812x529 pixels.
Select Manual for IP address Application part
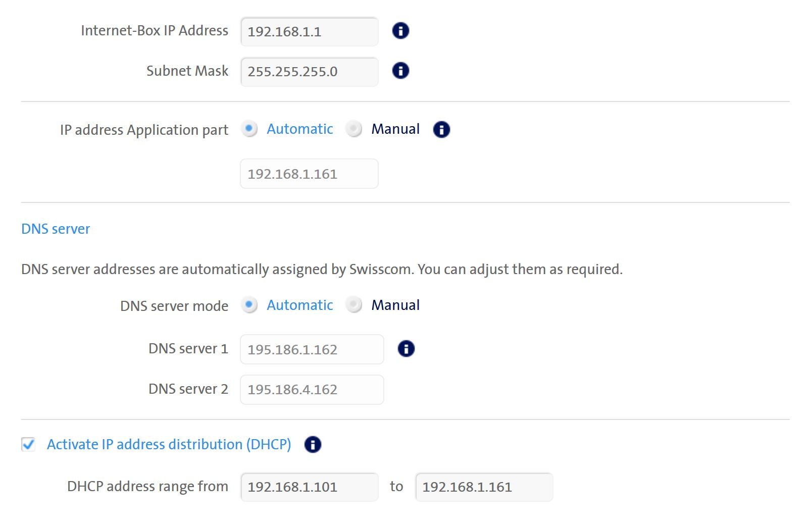click(x=354, y=129)
